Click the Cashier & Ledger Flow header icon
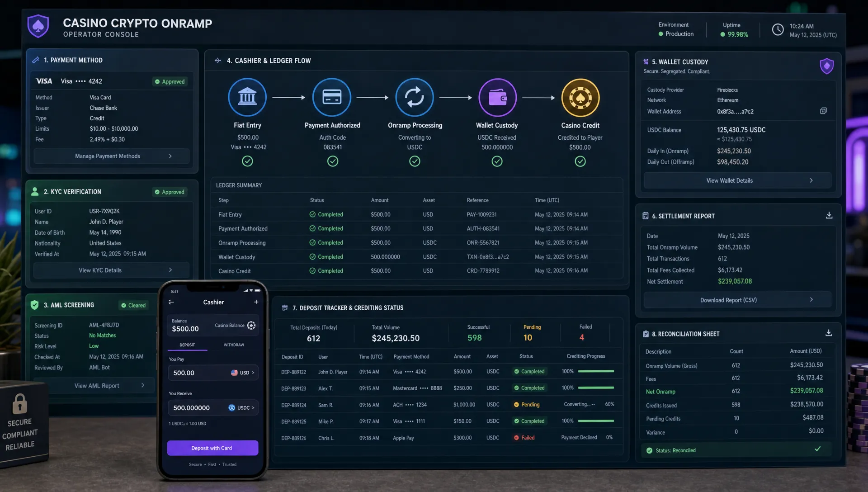 click(x=218, y=61)
